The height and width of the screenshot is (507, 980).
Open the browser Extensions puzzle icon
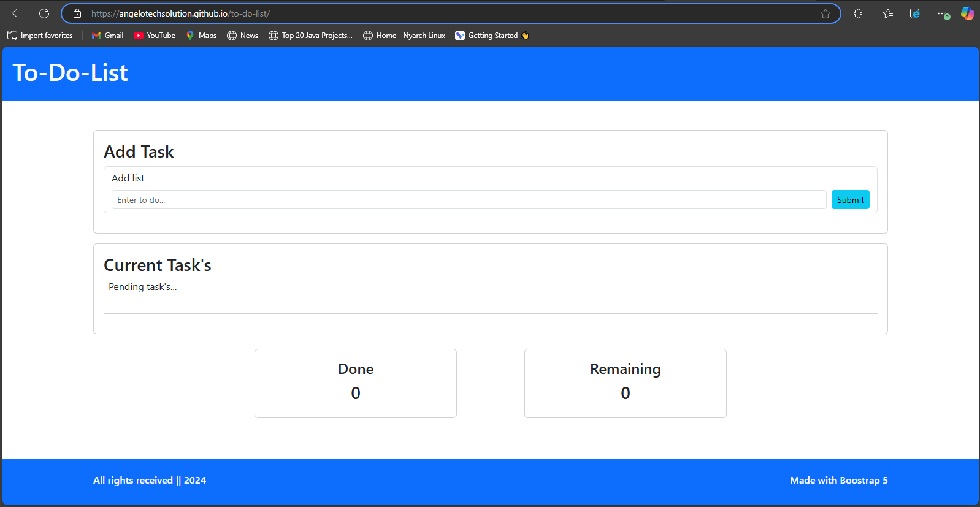pyautogui.click(x=858, y=13)
